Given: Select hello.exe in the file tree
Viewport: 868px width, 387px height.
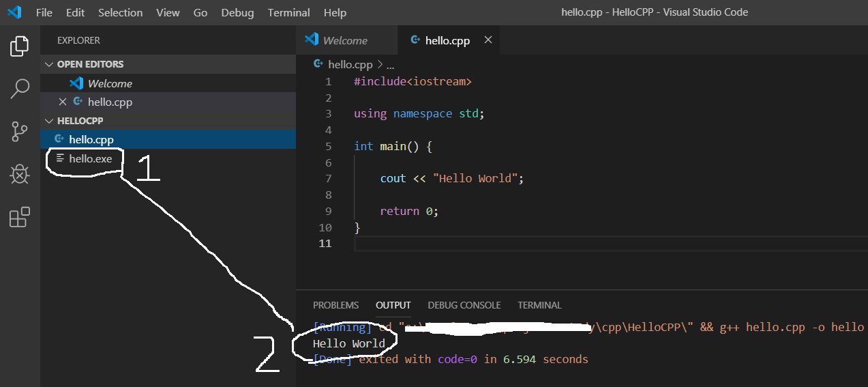Looking at the screenshot, I should pos(168,158).
